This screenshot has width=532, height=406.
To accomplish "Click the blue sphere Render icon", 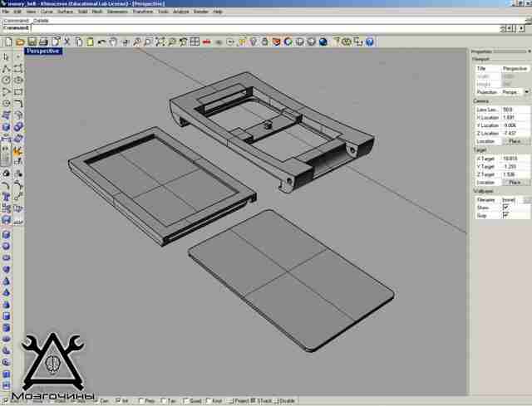I will (323, 42).
